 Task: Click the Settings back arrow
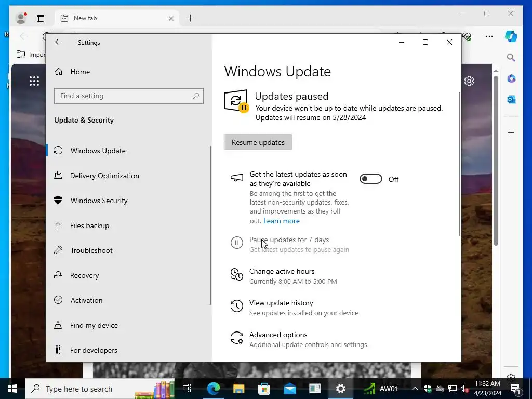point(58,42)
